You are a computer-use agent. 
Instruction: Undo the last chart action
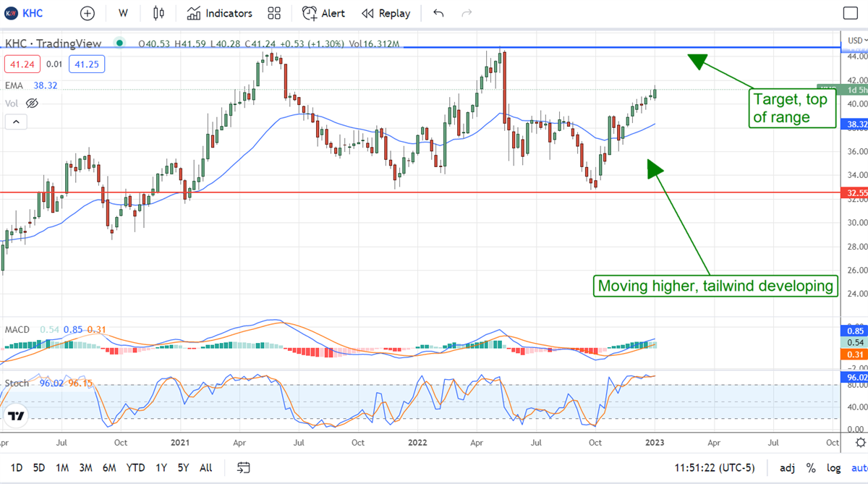click(x=438, y=13)
